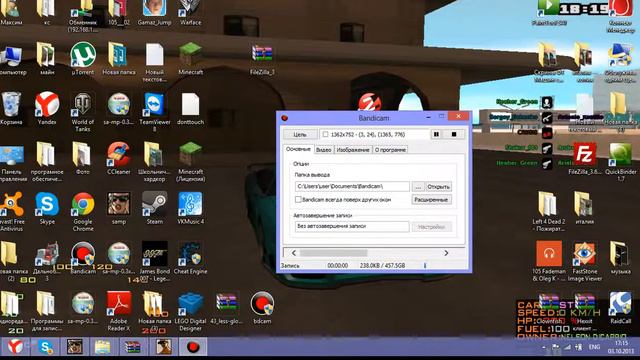Browse output folder with the ... button
Viewport: 640px width, 360px height.
[x=418, y=187]
